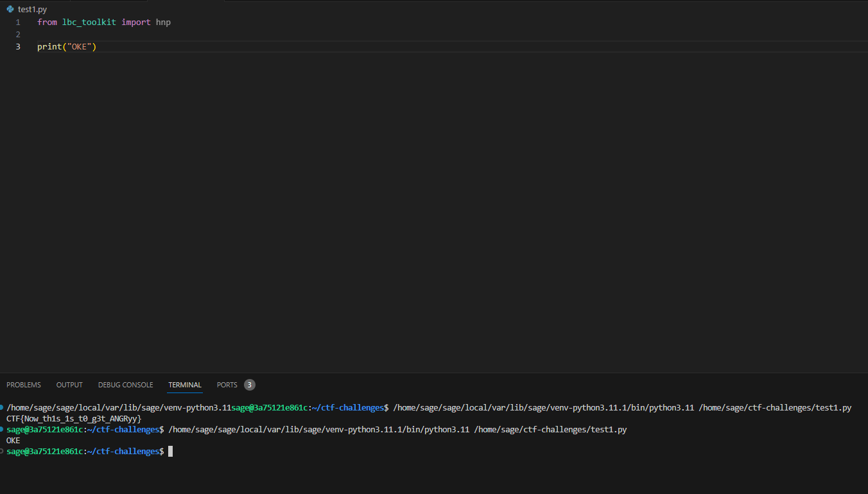Click the CTF{Now_th1s_1s_t0_g3t_ANGRyy} terminal output
This screenshot has height=494, width=868.
click(x=74, y=419)
